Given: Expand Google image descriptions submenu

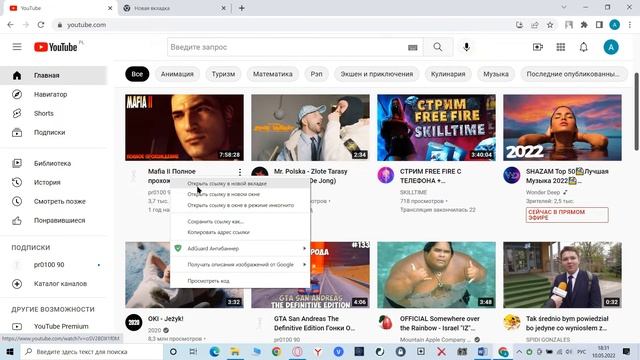Looking at the screenshot, I should tap(240, 264).
